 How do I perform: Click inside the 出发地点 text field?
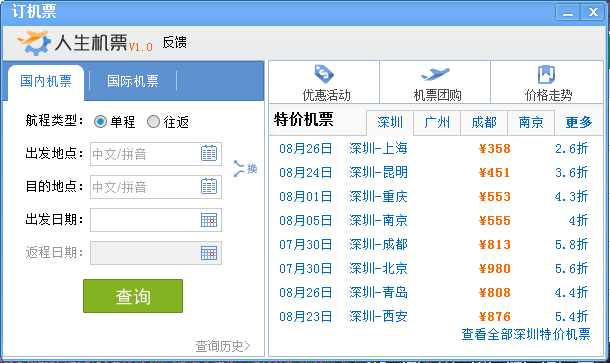coord(145,154)
